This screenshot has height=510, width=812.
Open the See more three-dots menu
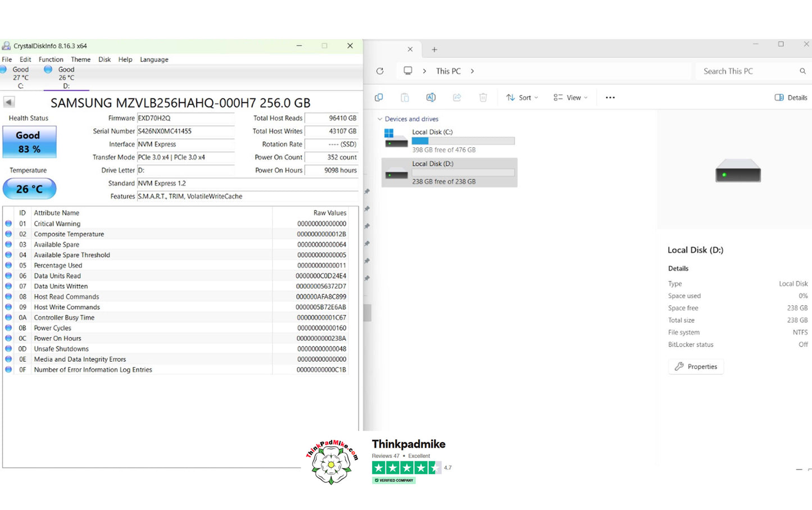click(610, 98)
